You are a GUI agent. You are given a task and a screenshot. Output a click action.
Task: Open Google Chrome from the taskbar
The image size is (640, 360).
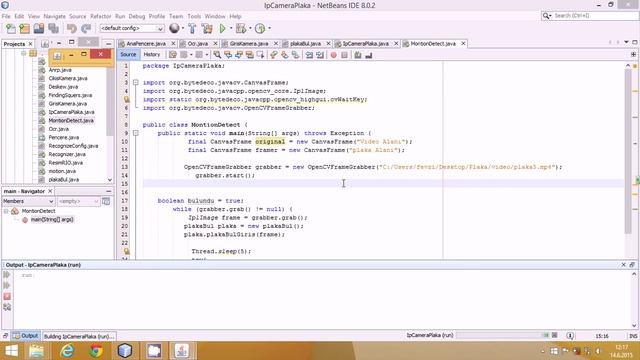pyautogui.click(x=96, y=351)
